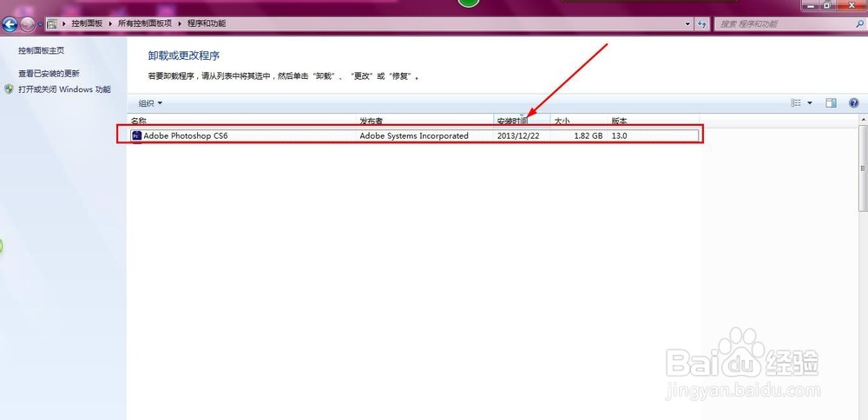Select 所有控制面板项 in the breadcrumb
Image resolution: width=868 pixels, height=420 pixels.
pyautogui.click(x=145, y=23)
